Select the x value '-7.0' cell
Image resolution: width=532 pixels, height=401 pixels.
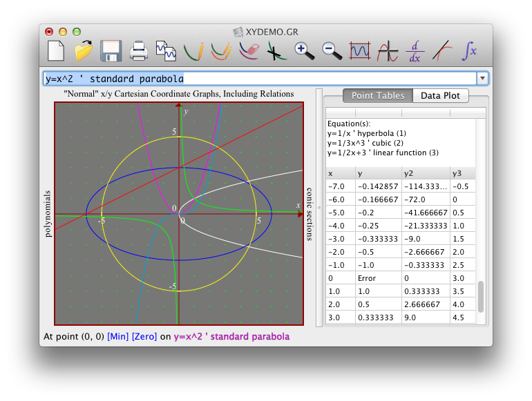tap(341, 186)
